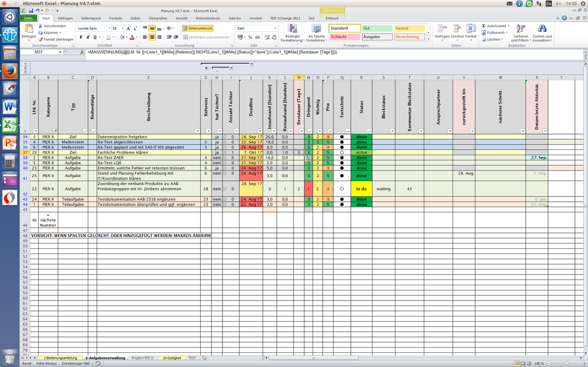Expand cell styles gallery more arrow

point(428,39)
